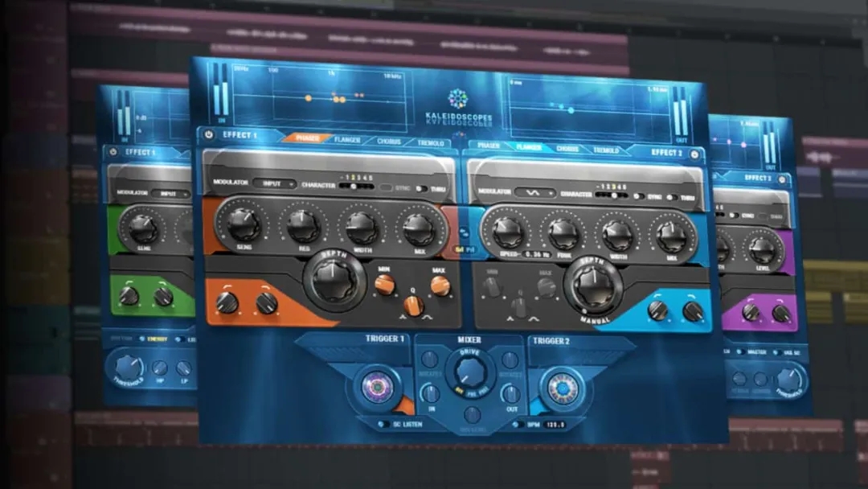Open the Modulator INPUT dropdown in Effect 1

pos(275,183)
